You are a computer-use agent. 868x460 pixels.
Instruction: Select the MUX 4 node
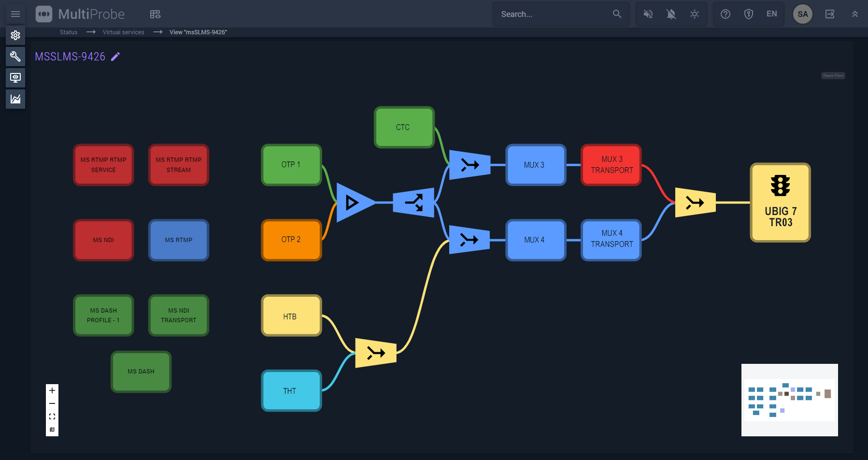pos(536,240)
